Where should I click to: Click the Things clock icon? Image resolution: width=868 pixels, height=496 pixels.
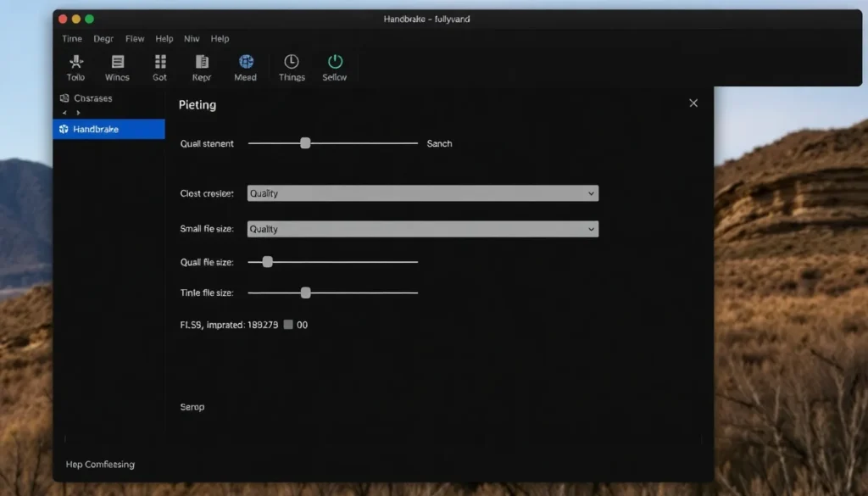point(292,62)
